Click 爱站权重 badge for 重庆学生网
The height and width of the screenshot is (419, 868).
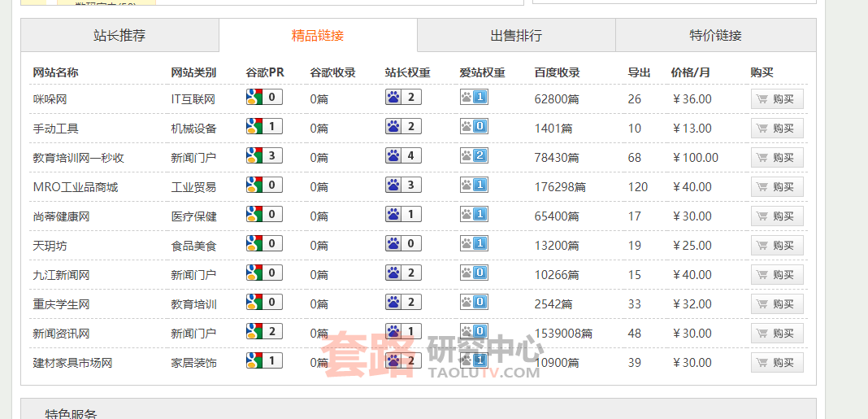[x=474, y=302]
